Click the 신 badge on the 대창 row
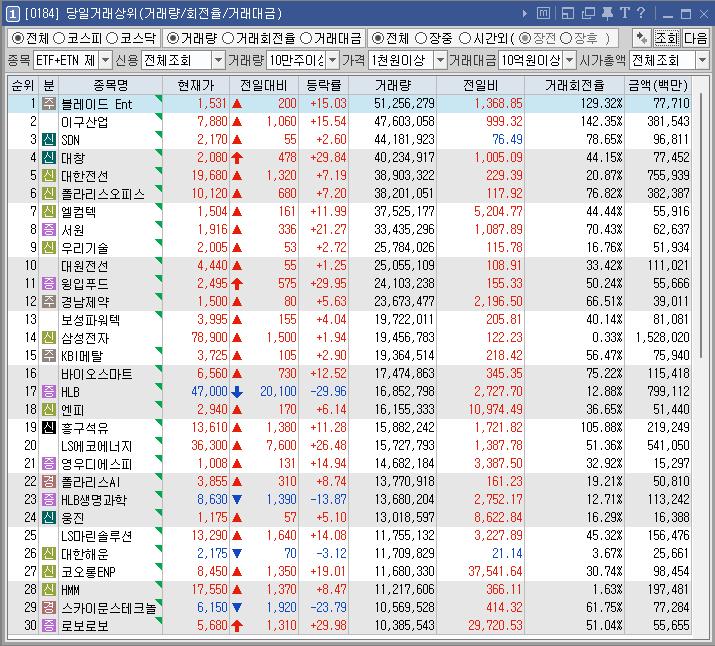The width and height of the screenshot is (715, 646). coord(49,158)
